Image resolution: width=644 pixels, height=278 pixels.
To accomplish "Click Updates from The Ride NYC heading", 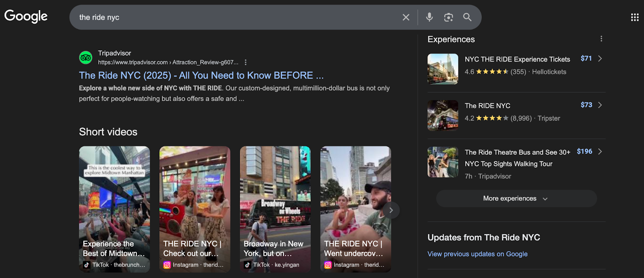I will (484, 237).
